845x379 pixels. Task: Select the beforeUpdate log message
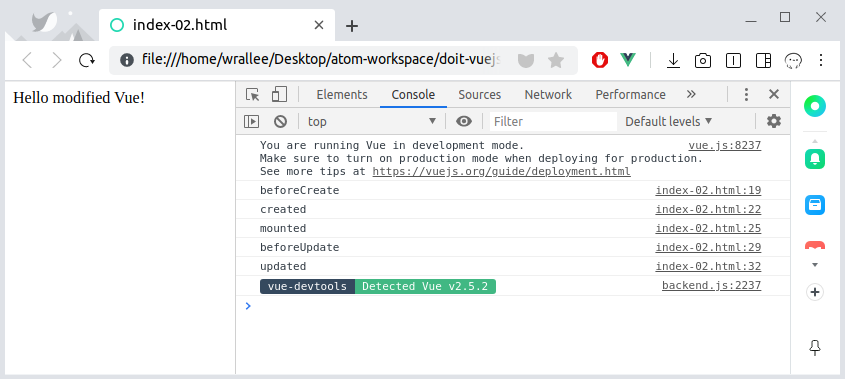click(300, 247)
